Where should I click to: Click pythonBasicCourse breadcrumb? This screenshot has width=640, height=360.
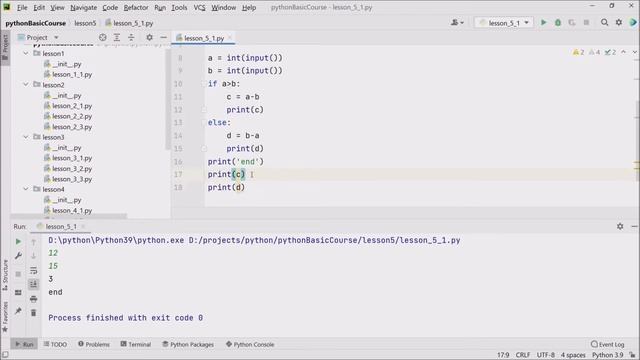click(36, 23)
